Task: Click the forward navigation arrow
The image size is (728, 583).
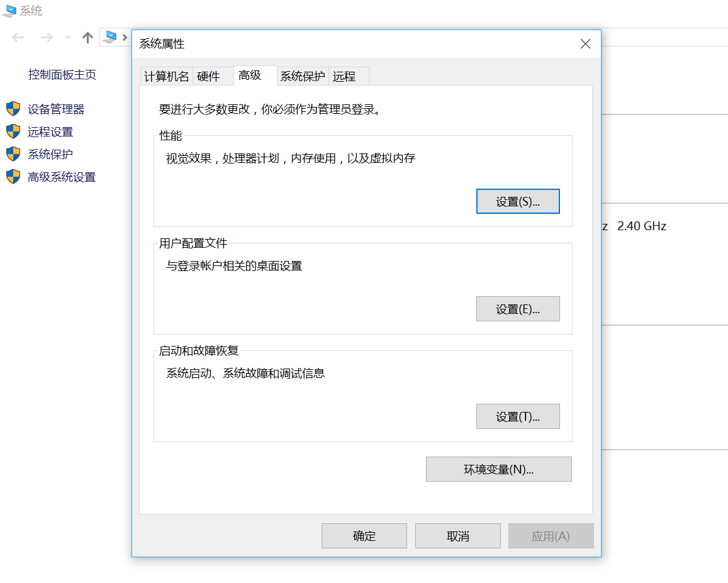Action: click(x=46, y=37)
